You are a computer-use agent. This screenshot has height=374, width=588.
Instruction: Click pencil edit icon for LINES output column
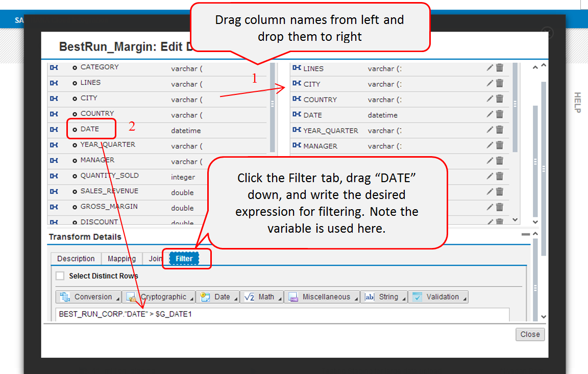[490, 67]
